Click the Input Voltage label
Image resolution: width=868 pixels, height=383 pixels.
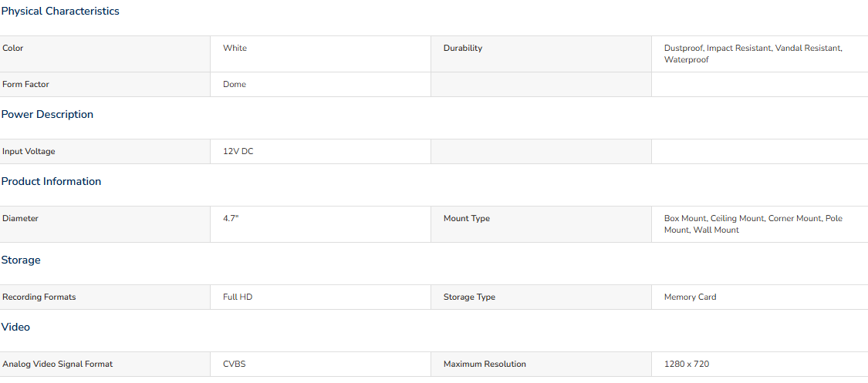[x=29, y=152]
